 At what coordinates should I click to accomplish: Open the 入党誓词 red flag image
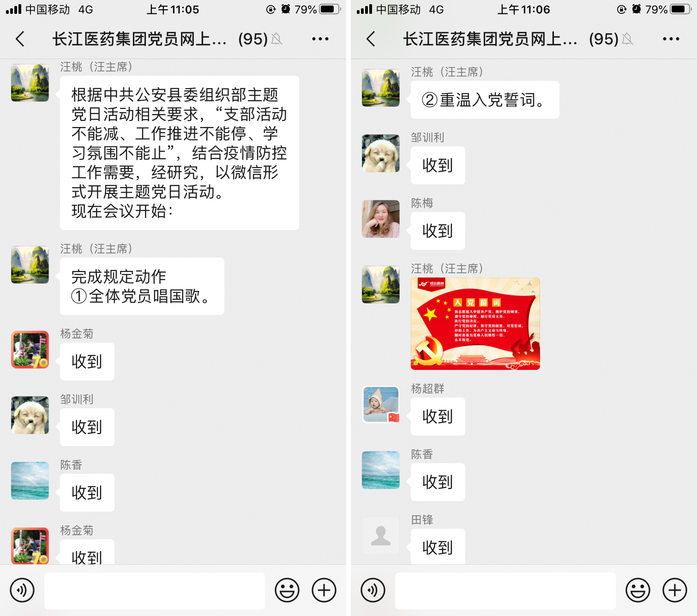coord(475,324)
